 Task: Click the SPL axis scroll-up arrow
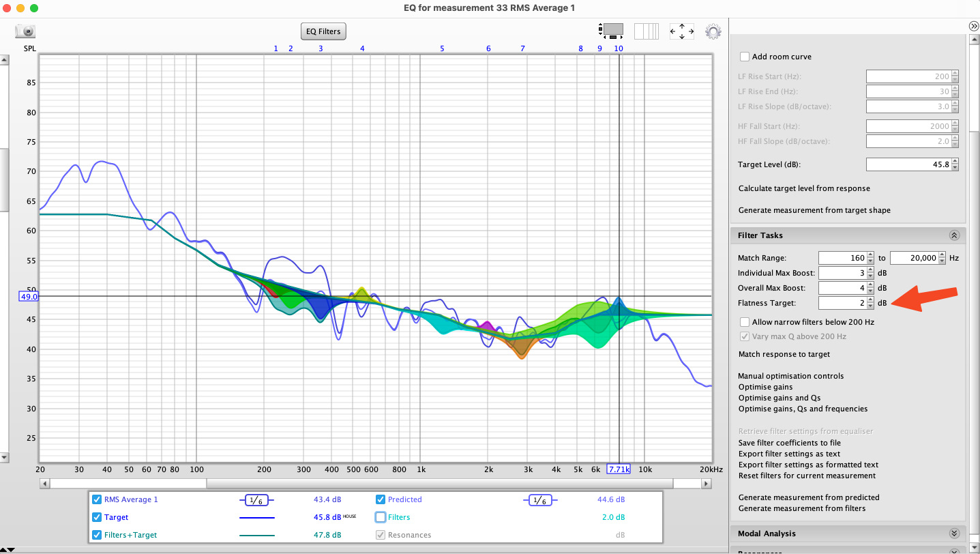4,61
